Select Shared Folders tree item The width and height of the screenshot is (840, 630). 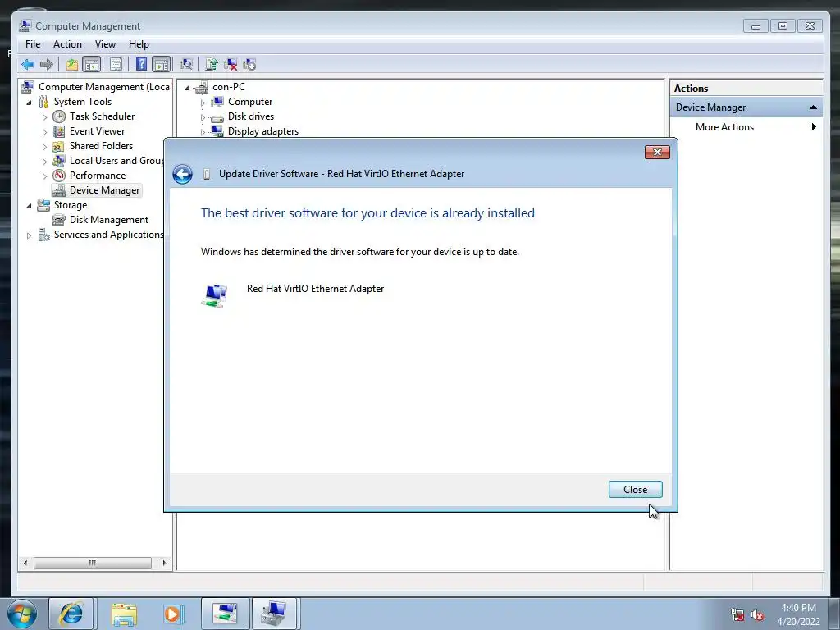[101, 146]
